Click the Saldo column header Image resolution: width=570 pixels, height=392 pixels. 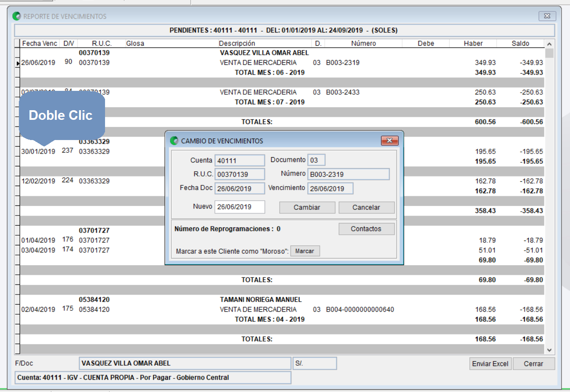[x=521, y=43]
